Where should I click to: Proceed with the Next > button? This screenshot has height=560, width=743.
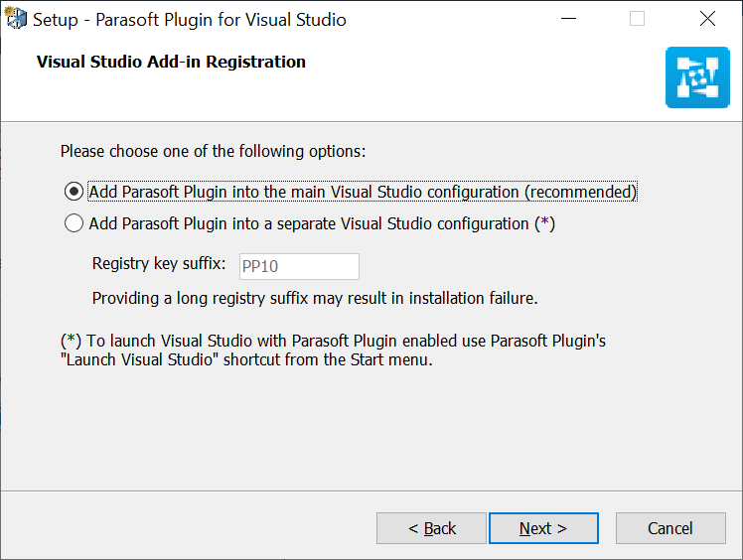543,528
